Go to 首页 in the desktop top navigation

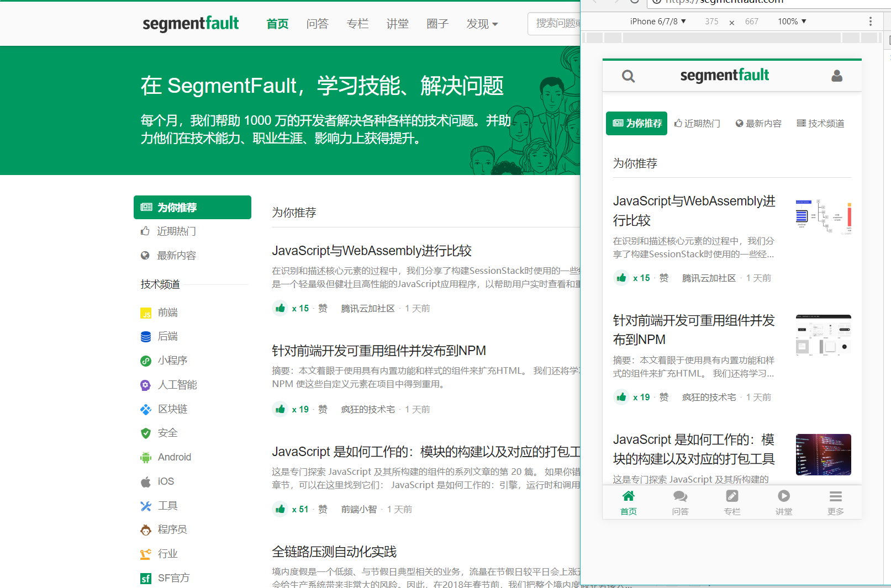point(277,24)
